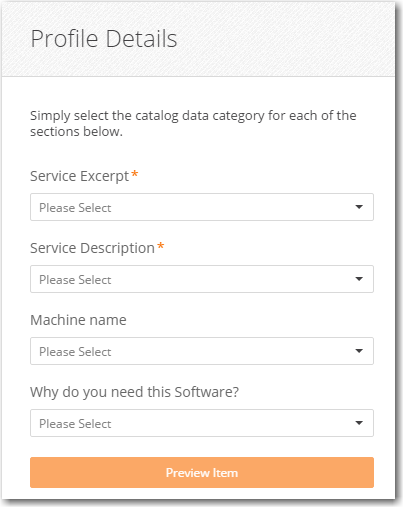The height and width of the screenshot is (507, 403).
Task: Click the Machine name field label
Action: point(78,320)
